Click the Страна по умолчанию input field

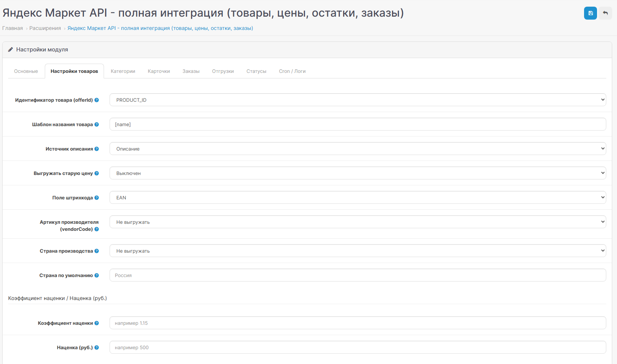point(358,275)
